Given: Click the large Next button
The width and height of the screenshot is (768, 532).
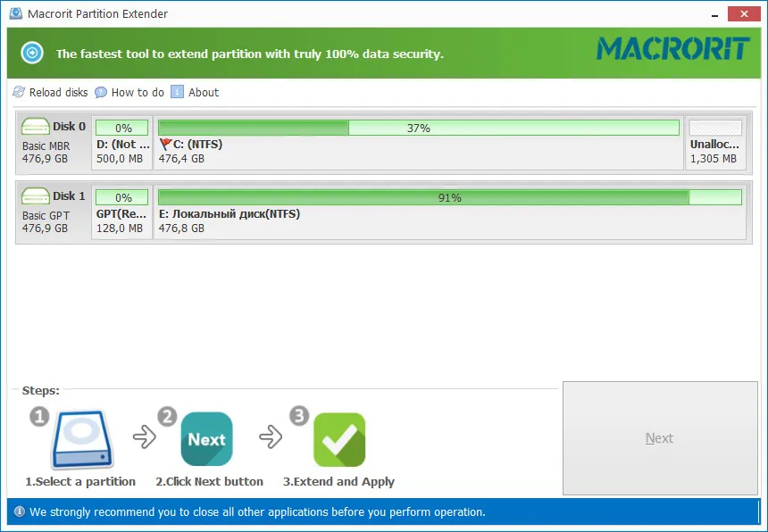Looking at the screenshot, I should click(660, 438).
